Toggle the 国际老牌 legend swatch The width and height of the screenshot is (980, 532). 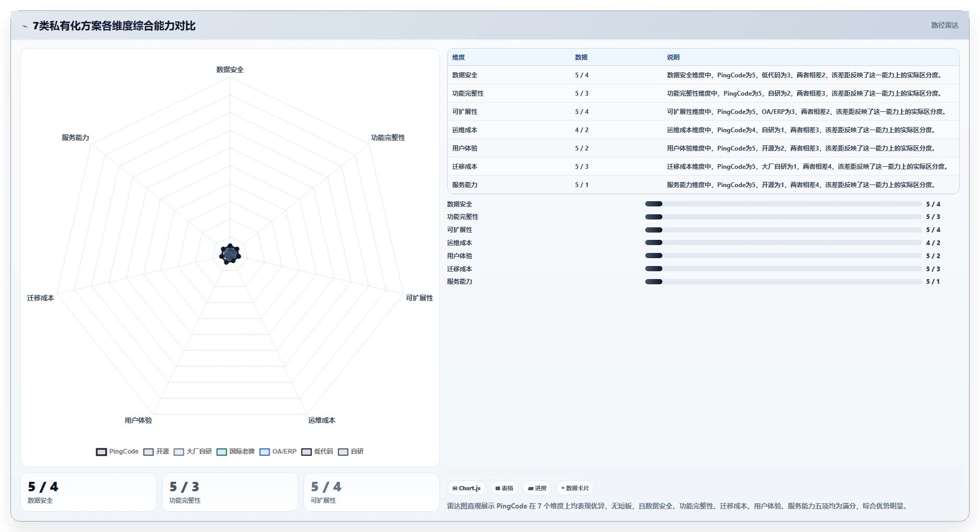pyautogui.click(x=221, y=452)
